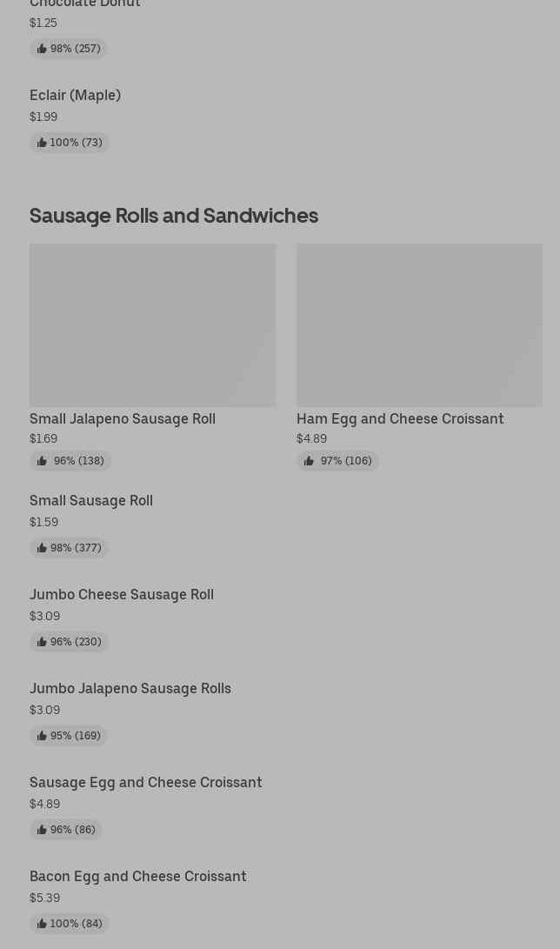Click thumbs-up icon under Small Sausage Roll
Image resolution: width=560 pixels, height=949 pixels.
coord(42,548)
